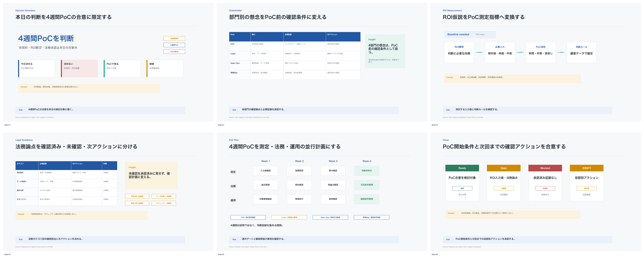The height and width of the screenshot is (262, 644).
Task: Click the green Insight box on slide 2
Action: click(385, 51)
